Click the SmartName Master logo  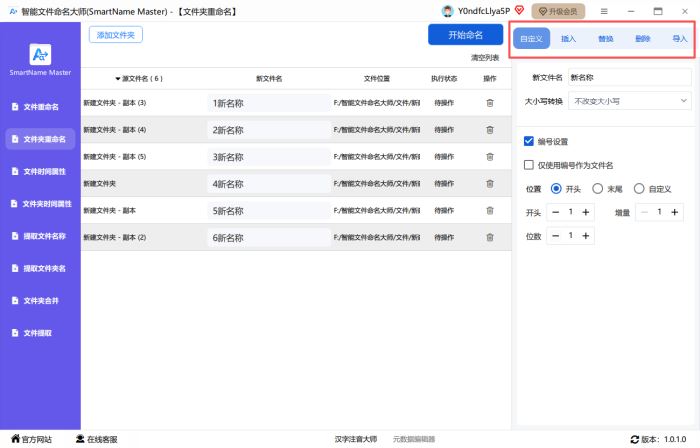[40, 54]
